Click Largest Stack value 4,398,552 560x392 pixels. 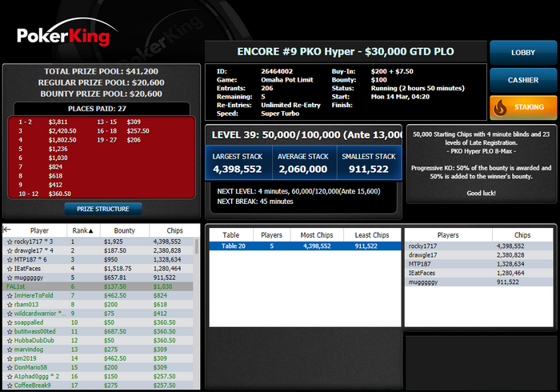pyautogui.click(x=237, y=169)
